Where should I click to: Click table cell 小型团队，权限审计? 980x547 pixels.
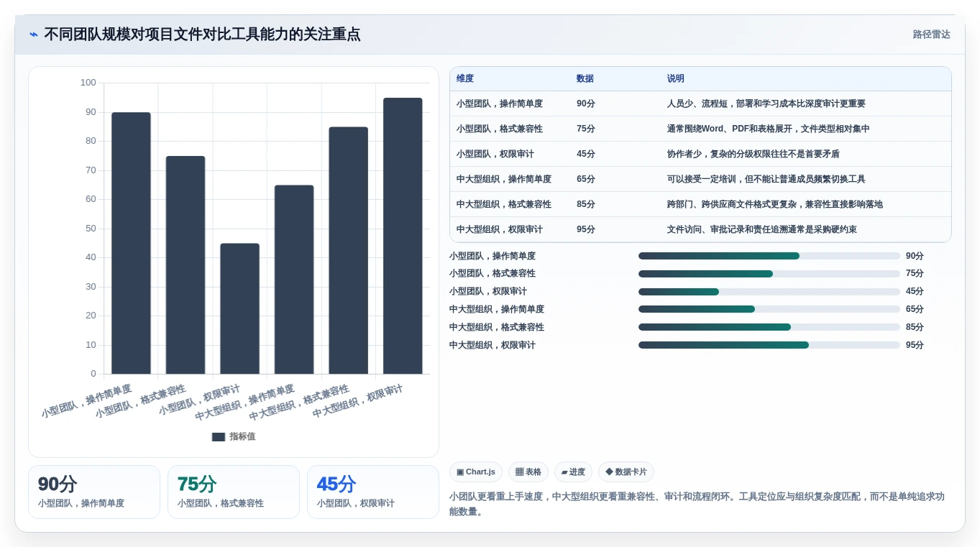click(495, 154)
